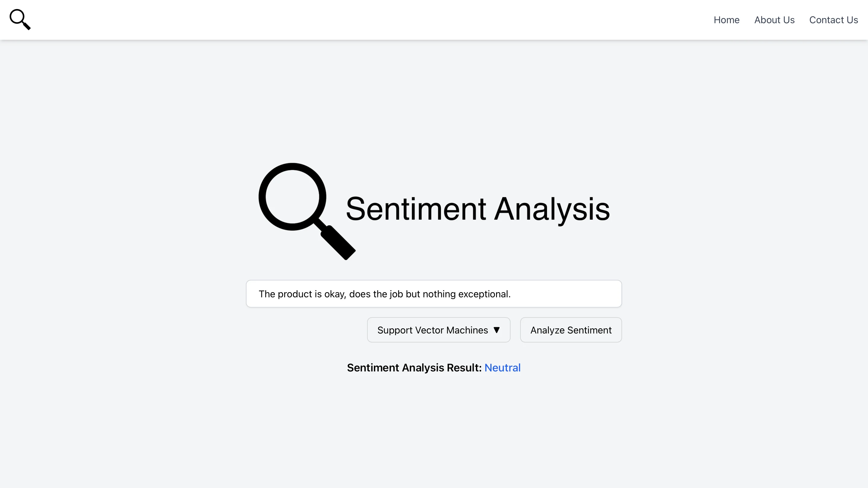Navigate to Contact Us
868x488 pixels.
point(833,20)
